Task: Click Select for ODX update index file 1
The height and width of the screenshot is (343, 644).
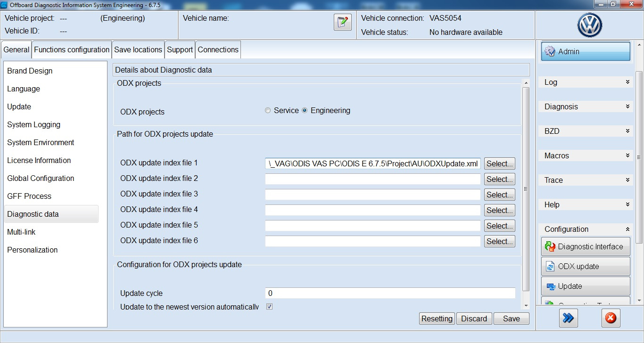Action: click(500, 163)
